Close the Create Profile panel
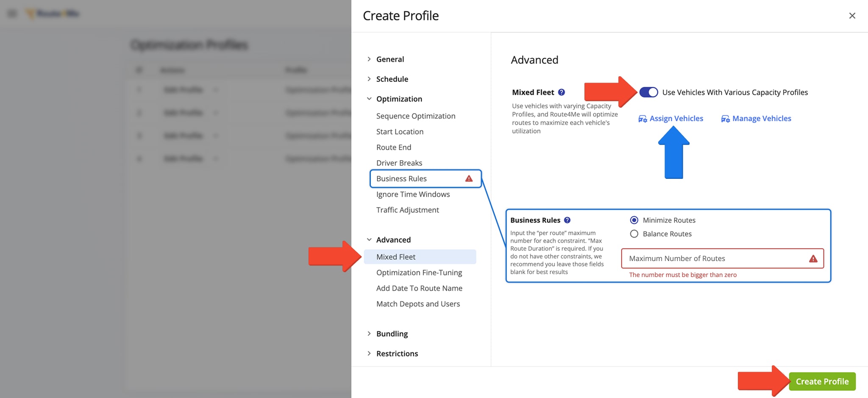The image size is (868, 398). 852,16
